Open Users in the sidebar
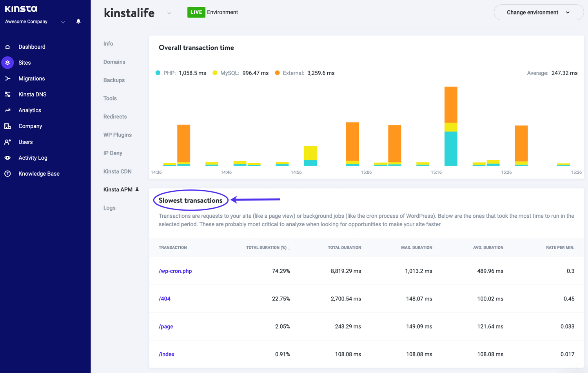 [25, 142]
